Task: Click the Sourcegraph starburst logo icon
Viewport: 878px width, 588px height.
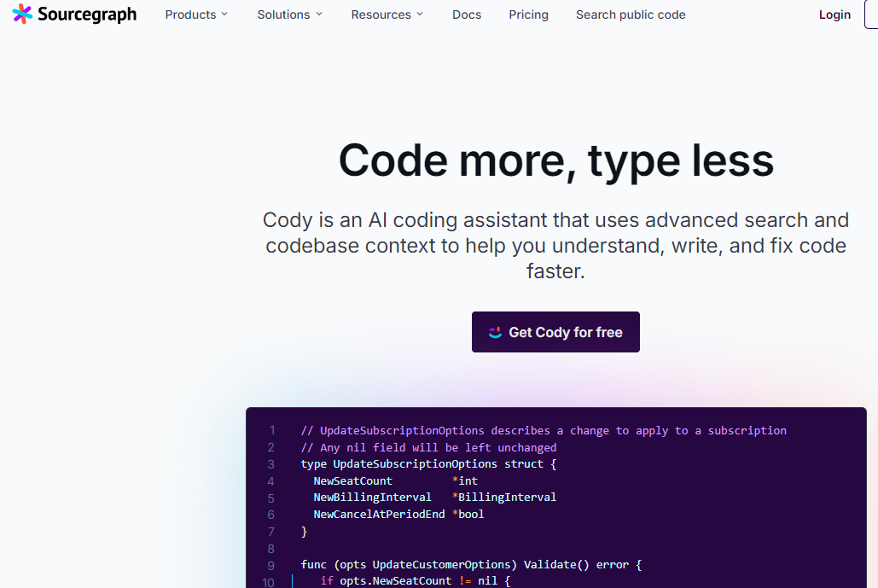Action: pyautogui.click(x=23, y=14)
